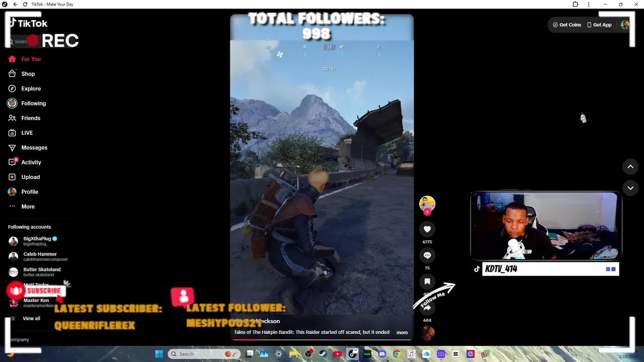Click the TikTok logo
The height and width of the screenshot is (362, 644).
[29, 24]
